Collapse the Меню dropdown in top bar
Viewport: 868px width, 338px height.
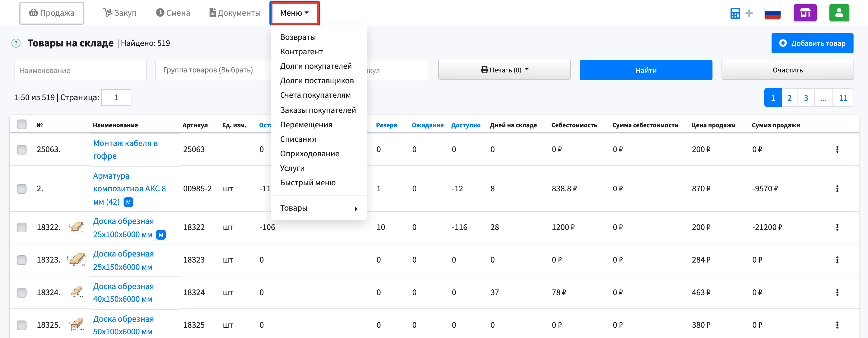pos(294,13)
